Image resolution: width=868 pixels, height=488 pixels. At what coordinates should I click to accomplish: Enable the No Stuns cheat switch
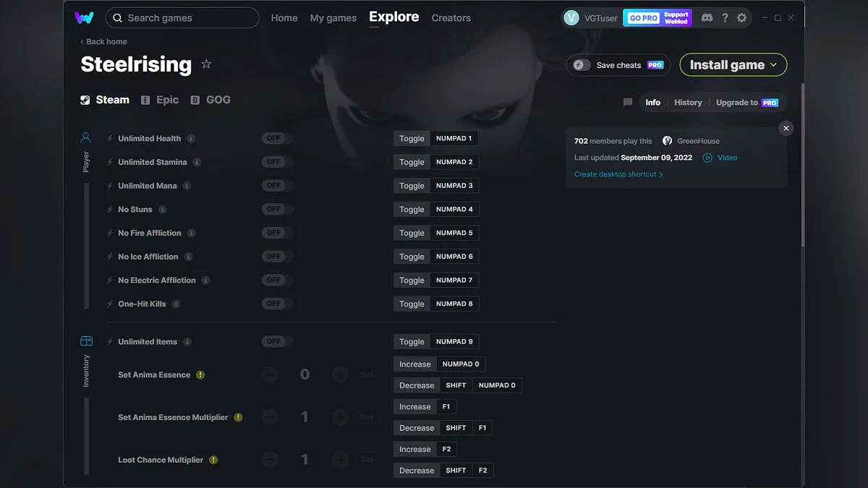coord(276,209)
